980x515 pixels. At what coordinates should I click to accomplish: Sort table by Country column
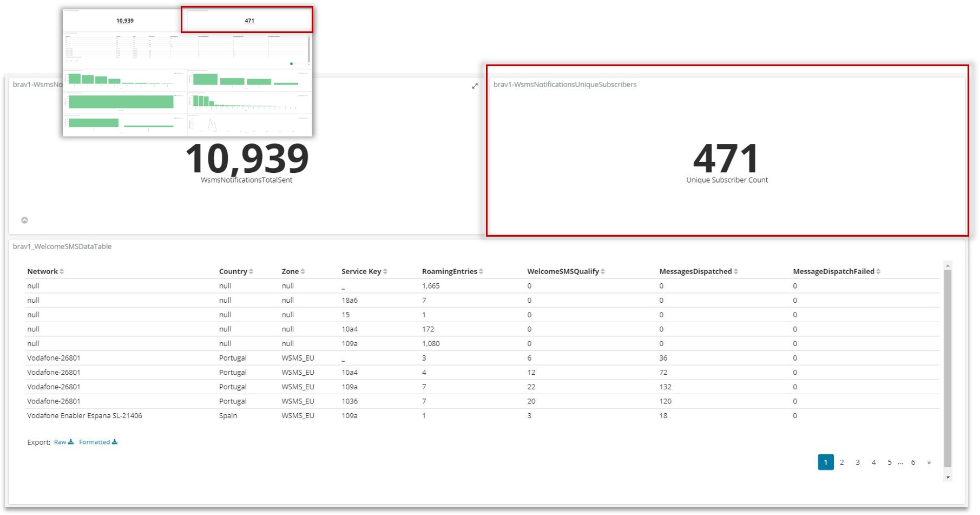[x=251, y=272]
